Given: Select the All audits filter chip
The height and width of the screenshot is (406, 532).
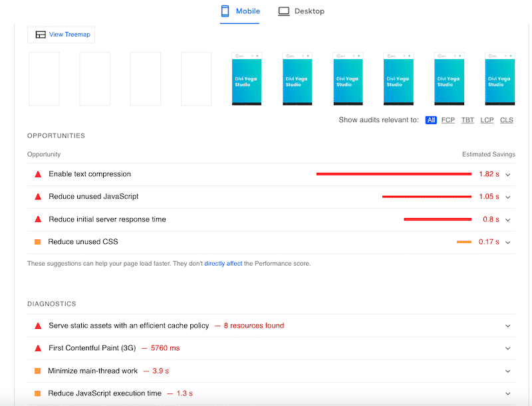Looking at the screenshot, I should [x=431, y=120].
